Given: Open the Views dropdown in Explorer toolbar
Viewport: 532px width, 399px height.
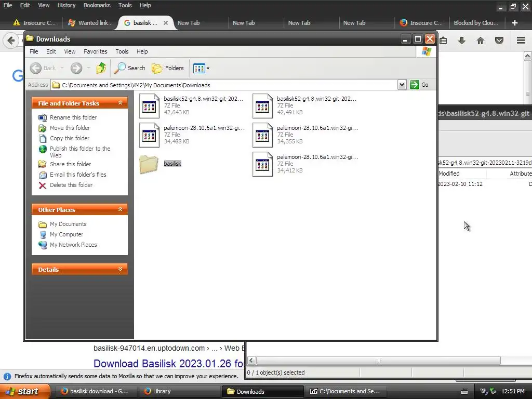Looking at the screenshot, I should point(201,68).
